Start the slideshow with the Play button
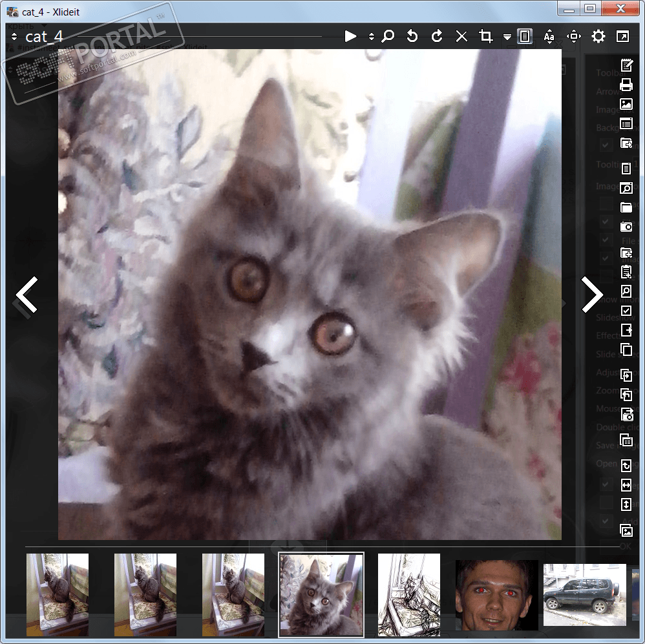645x644 pixels. (x=350, y=37)
